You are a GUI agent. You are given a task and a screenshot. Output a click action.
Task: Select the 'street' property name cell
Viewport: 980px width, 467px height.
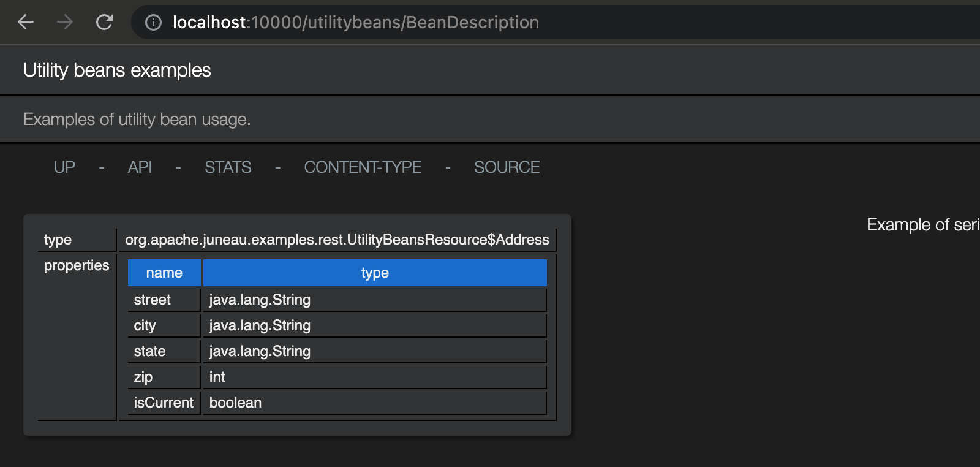point(153,300)
